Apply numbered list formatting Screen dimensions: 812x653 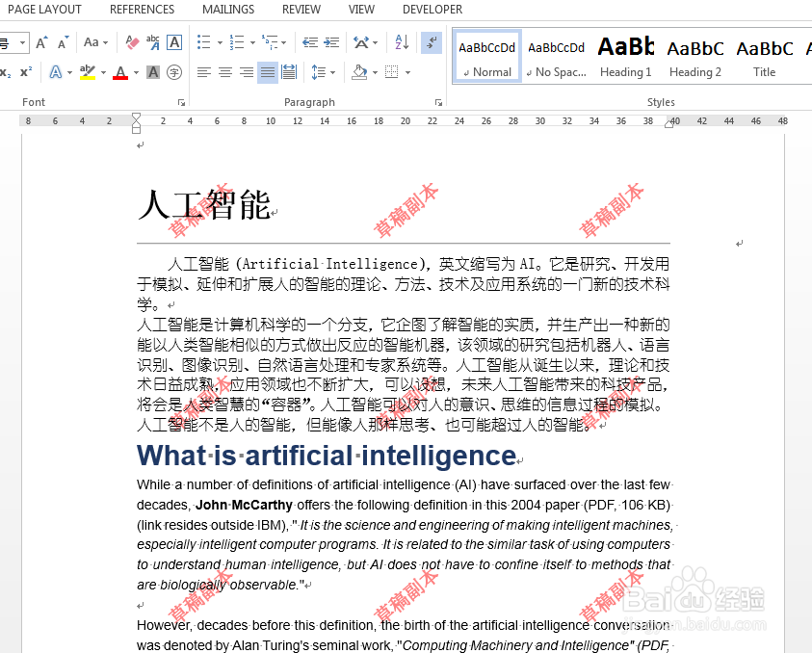[237, 42]
